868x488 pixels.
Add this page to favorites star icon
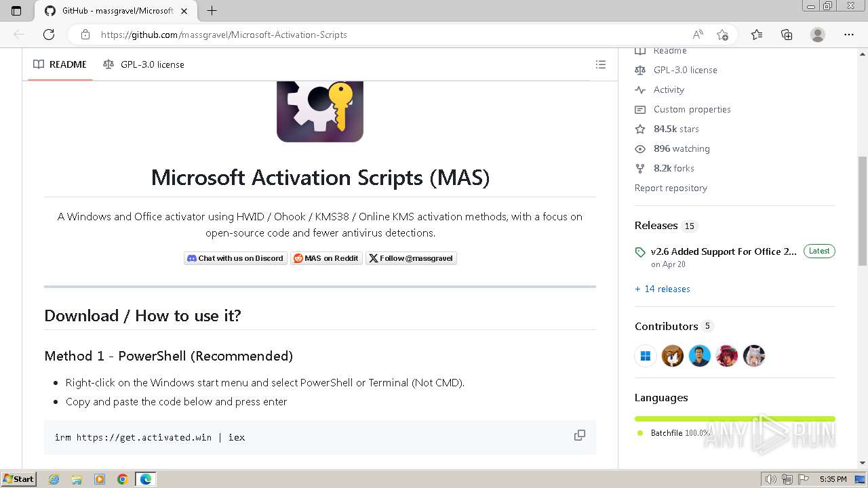(722, 35)
